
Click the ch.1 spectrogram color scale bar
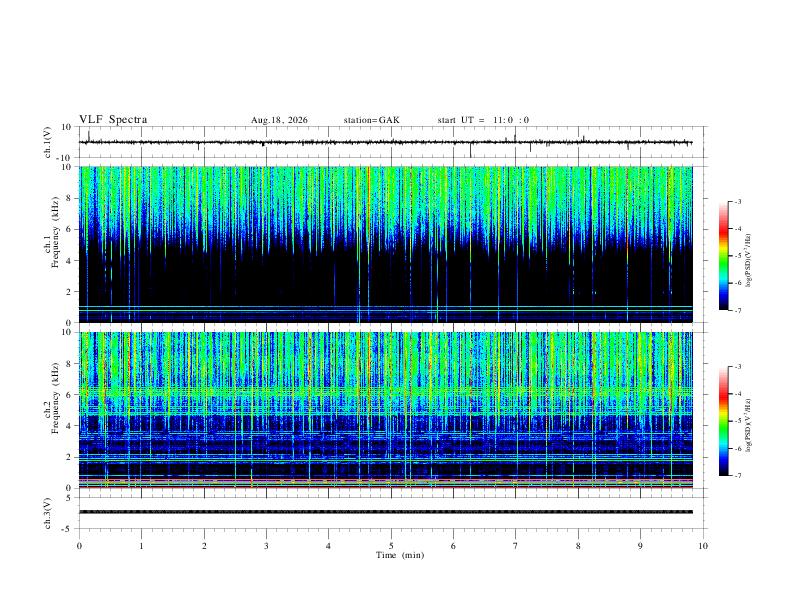pyautogui.click(x=723, y=256)
